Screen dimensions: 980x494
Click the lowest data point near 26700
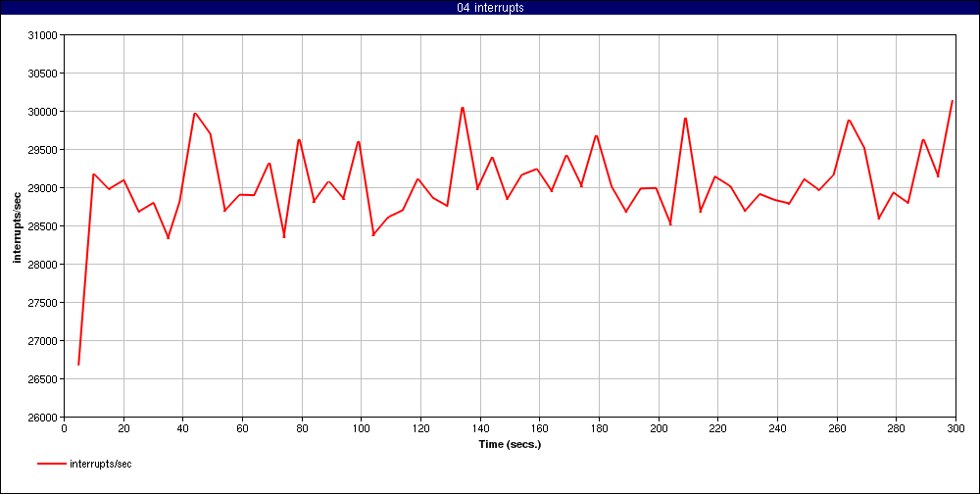click(78, 364)
